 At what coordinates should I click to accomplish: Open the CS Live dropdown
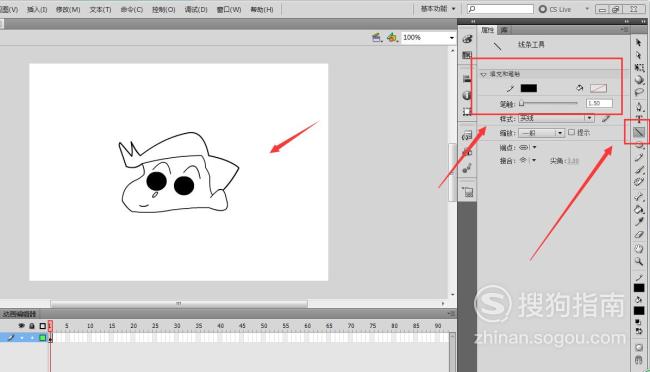coord(587,9)
